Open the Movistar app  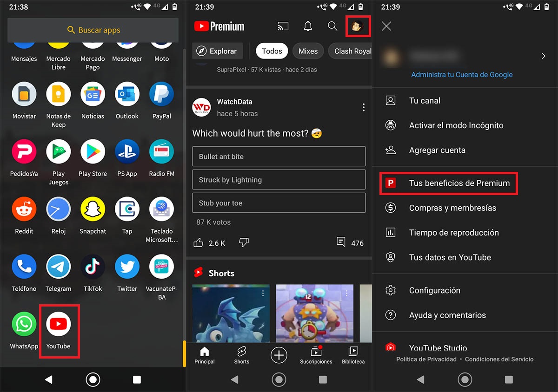coord(24,94)
